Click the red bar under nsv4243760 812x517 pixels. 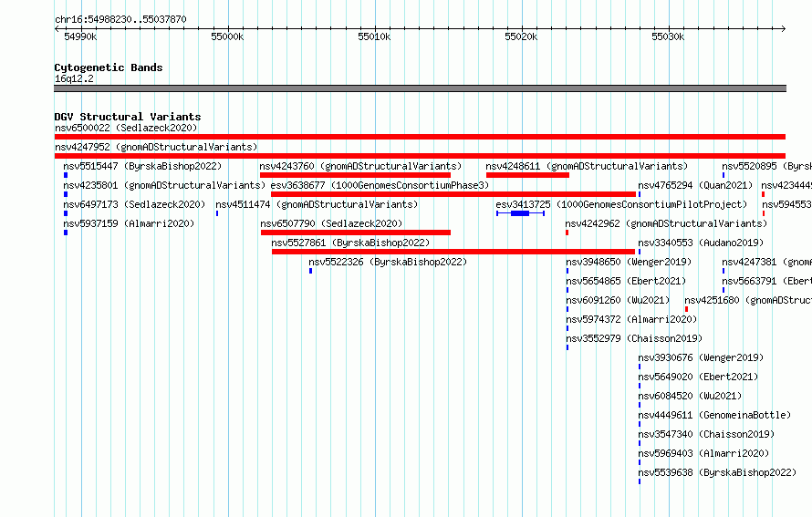pos(355,175)
